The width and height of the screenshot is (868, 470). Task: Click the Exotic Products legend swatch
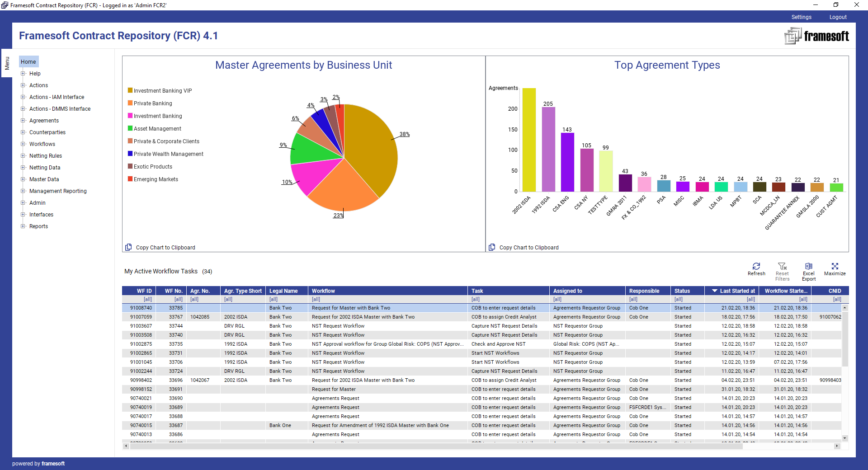pos(130,166)
